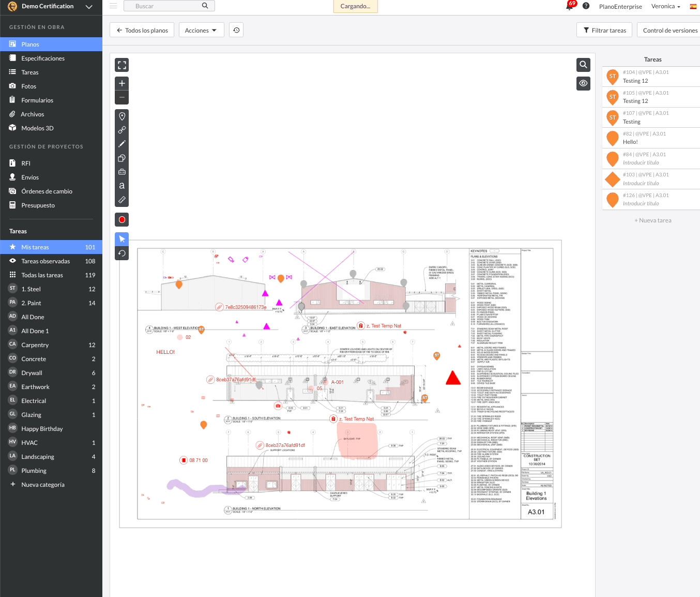
Task: Open Control de versiones
Action: coord(669,30)
